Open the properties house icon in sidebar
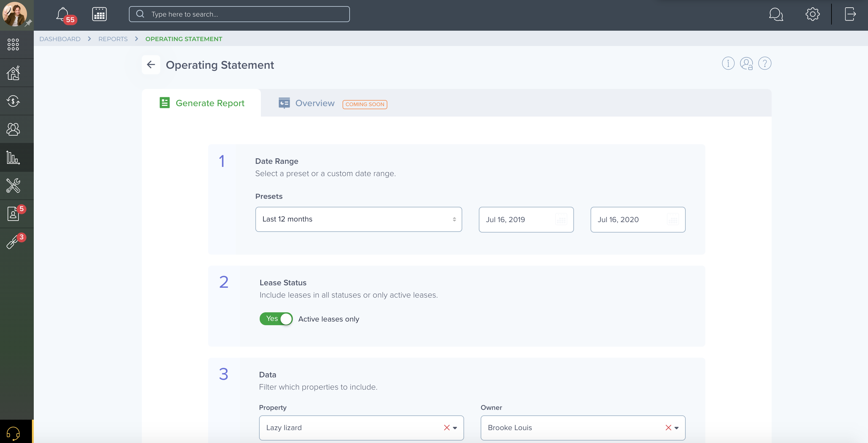 point(13,73)
